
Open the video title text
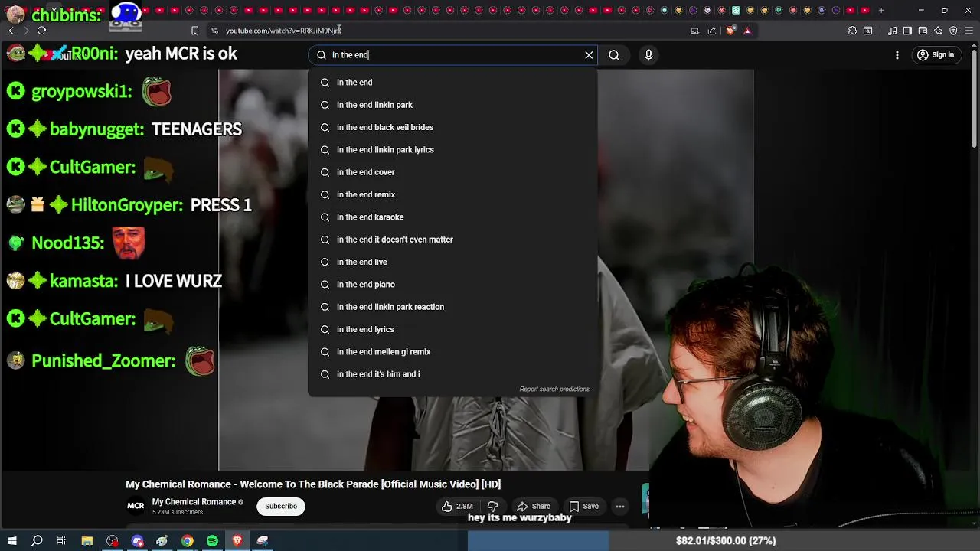(x=313, y=484)
